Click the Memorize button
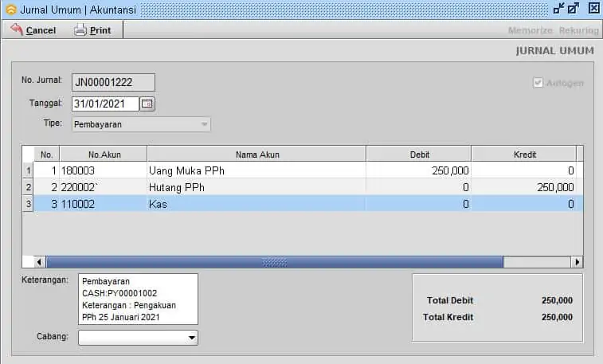Viewport: 603px width, 364px height. click(x=530, y=30)
